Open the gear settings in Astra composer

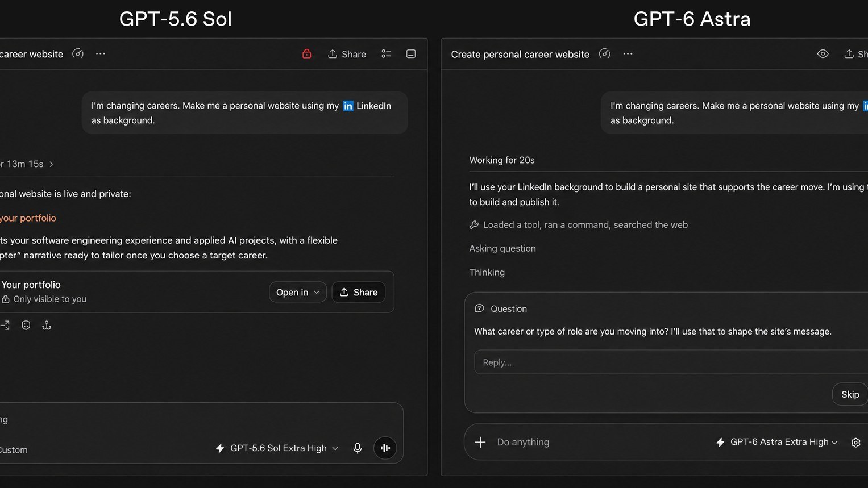[855, 443]
